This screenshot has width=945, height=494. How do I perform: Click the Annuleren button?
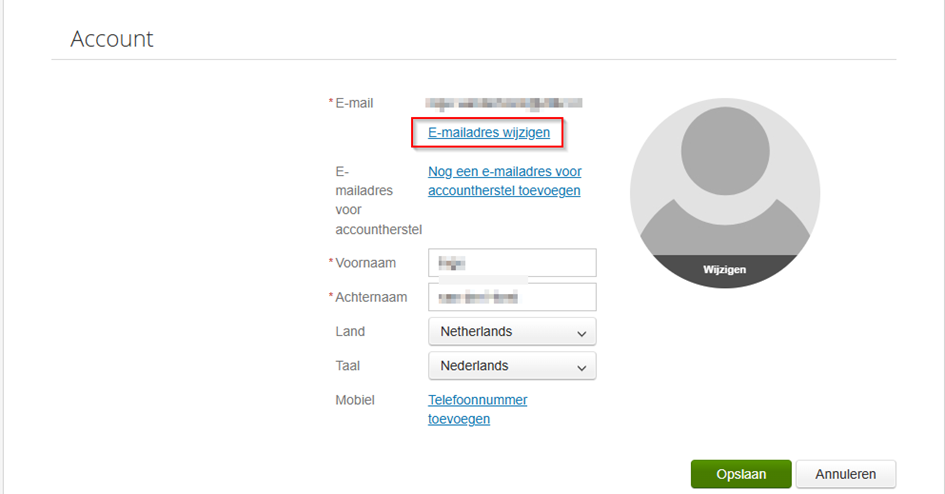click(845, 474)
